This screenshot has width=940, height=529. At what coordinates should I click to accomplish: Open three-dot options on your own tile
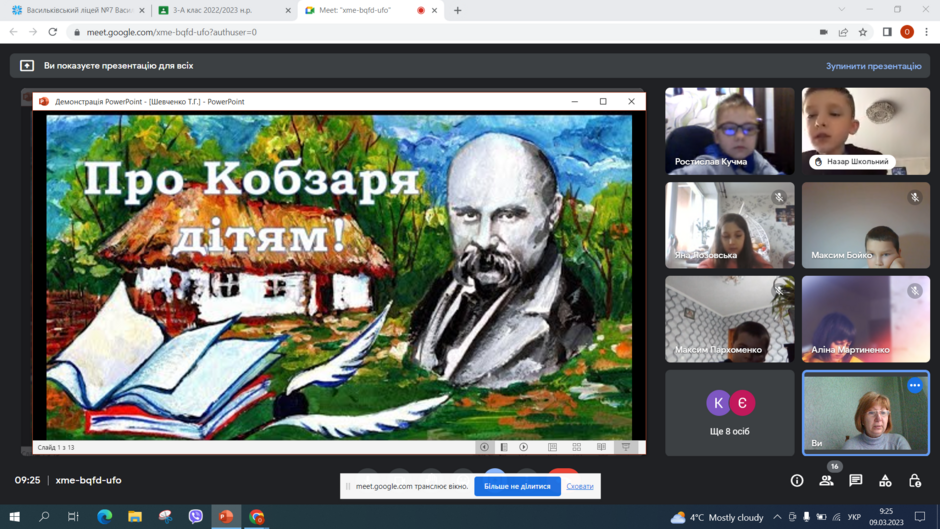pos(914,386)
